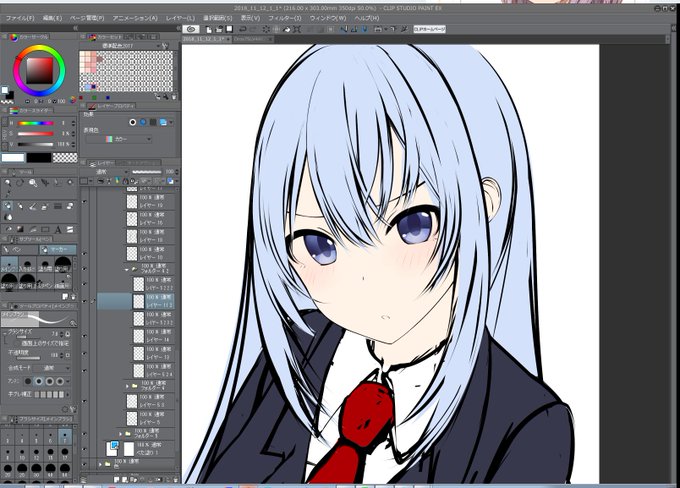The width and height of the screenshot is (680, 488).
Task: Select the blend (water drop) tool icon
Action: (x=7, y=217)
